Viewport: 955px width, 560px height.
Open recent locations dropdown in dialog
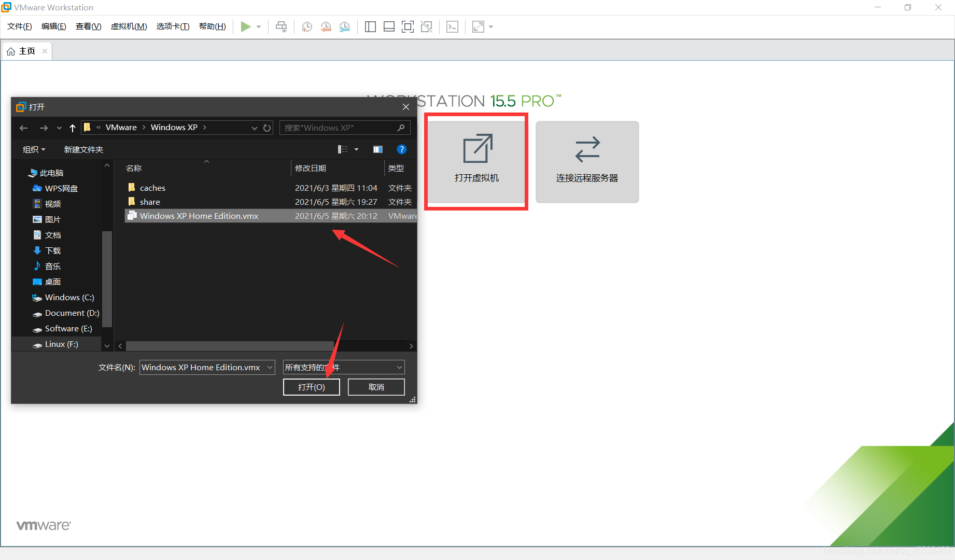click(59, 128)
